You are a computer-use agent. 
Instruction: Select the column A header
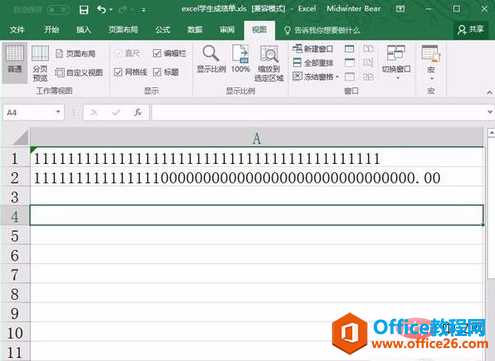coord(256,138)
